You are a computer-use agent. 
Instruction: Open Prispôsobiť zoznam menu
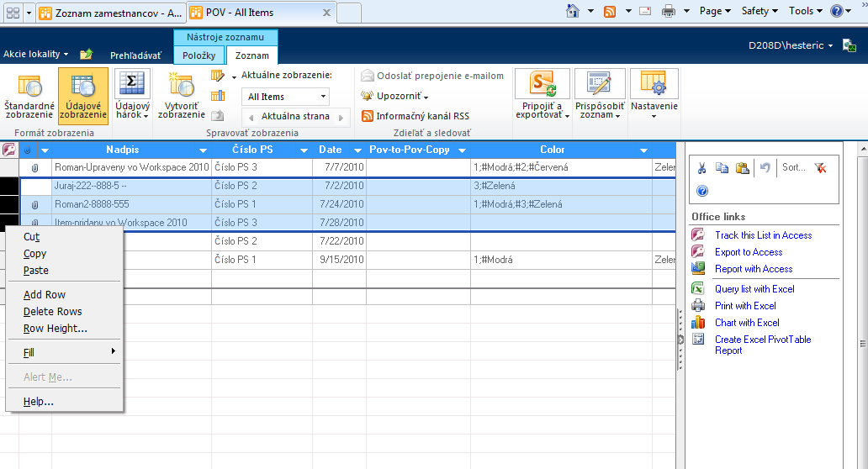pos(600,94)
